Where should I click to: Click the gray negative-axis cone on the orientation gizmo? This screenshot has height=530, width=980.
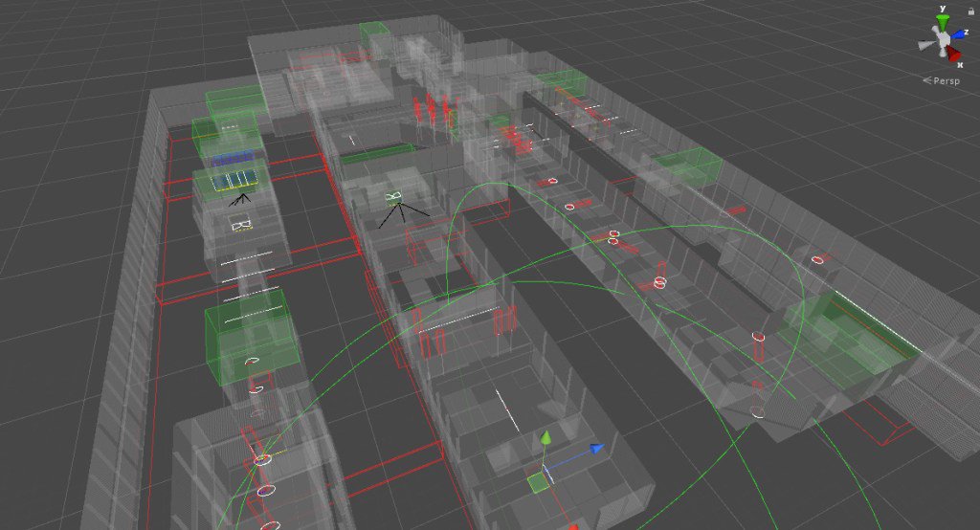(926, 46)
